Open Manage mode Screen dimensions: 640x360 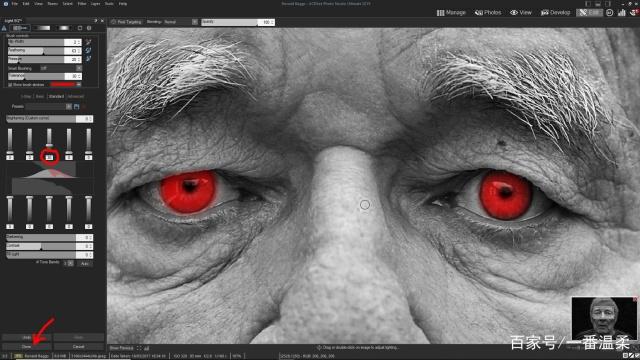click(451, 13)
